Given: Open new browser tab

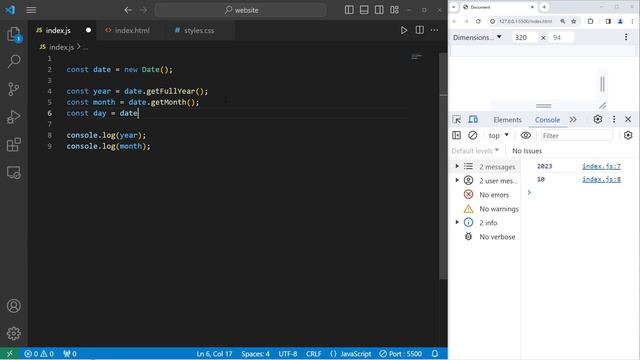Looking at the screenshot, I should pos(544,7).
